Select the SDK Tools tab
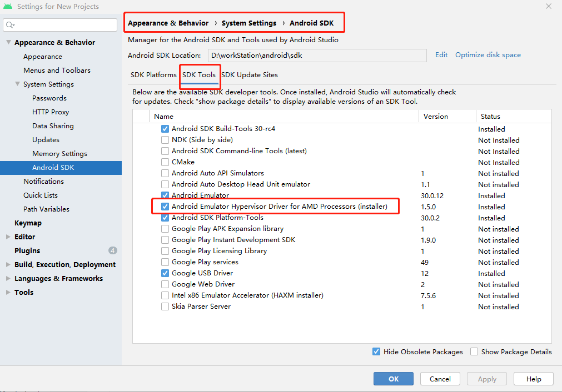 [199, 75]
